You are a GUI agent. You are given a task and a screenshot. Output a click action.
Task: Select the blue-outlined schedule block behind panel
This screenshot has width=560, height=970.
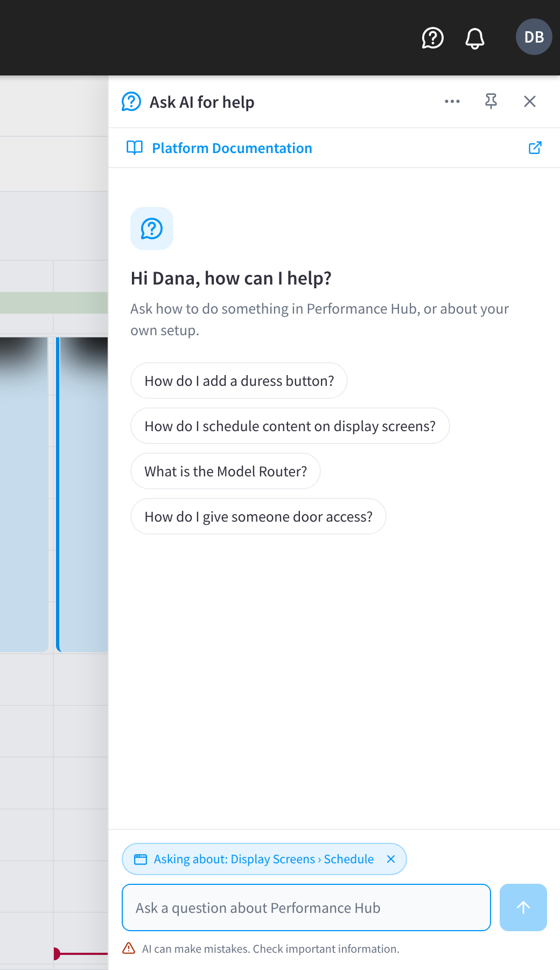[82, 494]
